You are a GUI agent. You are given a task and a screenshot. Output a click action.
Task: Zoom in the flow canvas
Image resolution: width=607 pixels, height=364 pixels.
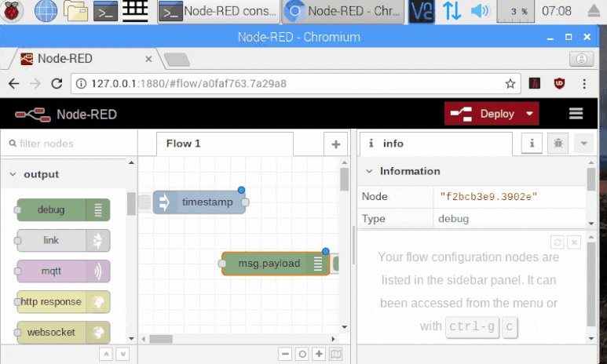pyautogui.click(x=319, y=354)
